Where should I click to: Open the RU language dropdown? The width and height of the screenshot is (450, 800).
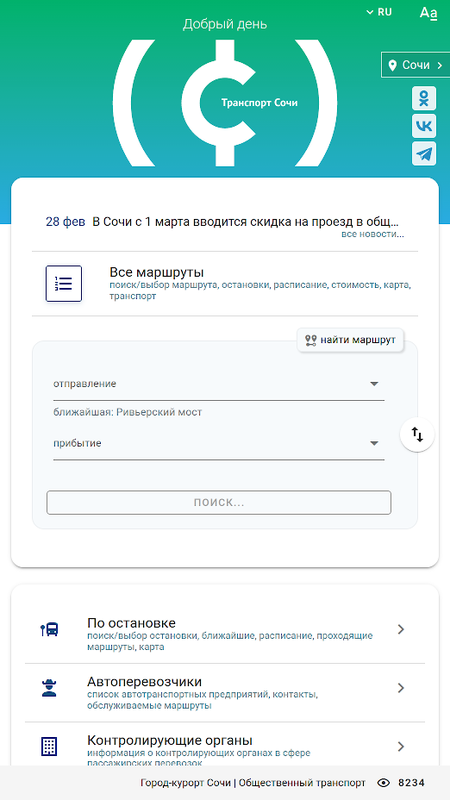click(379, 12)
